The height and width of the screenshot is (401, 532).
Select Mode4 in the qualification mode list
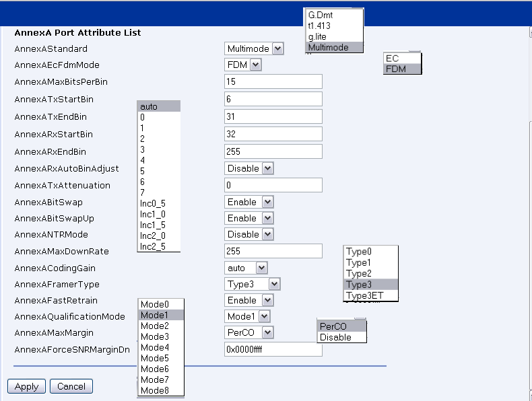click(x=155, y=347)
